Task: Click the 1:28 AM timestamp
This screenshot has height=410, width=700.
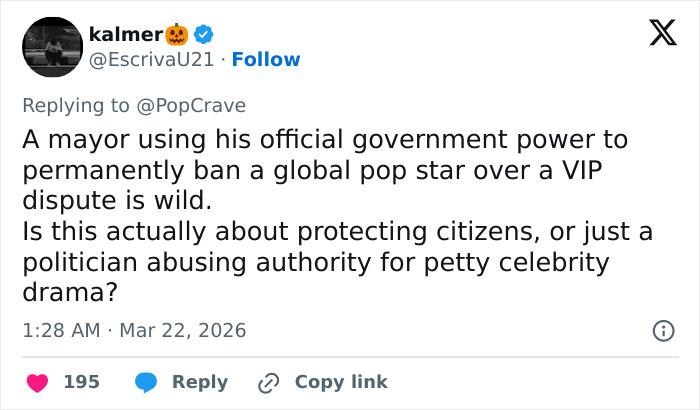Action: 59,330
